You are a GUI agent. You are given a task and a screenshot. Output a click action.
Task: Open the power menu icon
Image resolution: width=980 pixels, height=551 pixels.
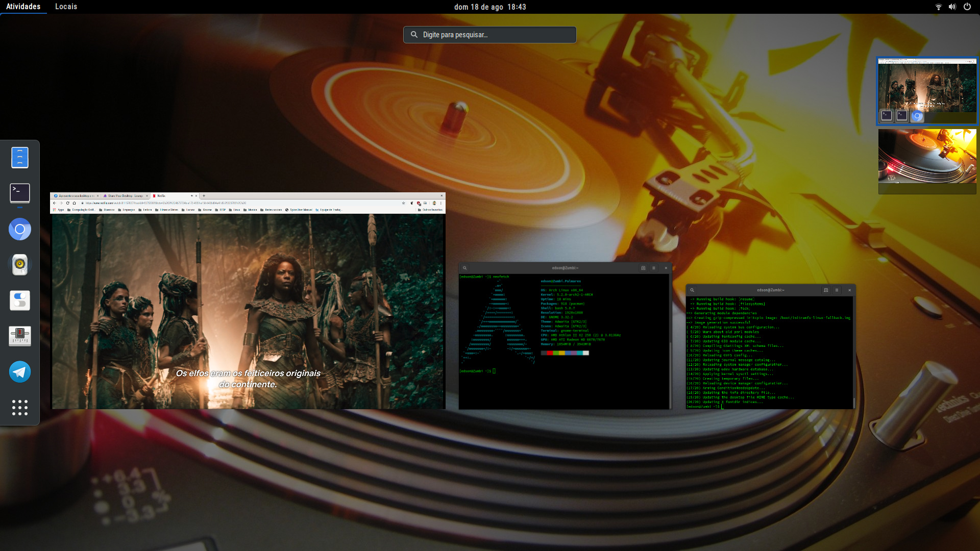[967, 7]
